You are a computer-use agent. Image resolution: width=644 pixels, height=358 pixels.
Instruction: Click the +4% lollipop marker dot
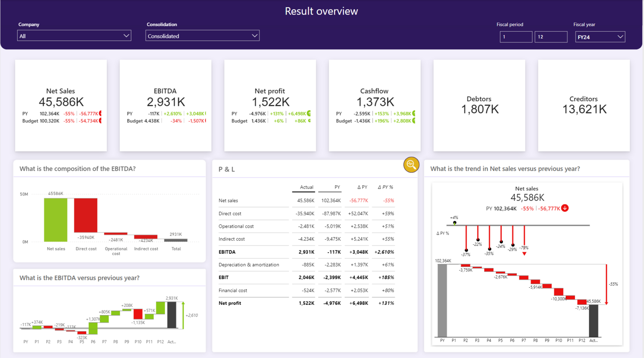[x=455, y=223]
